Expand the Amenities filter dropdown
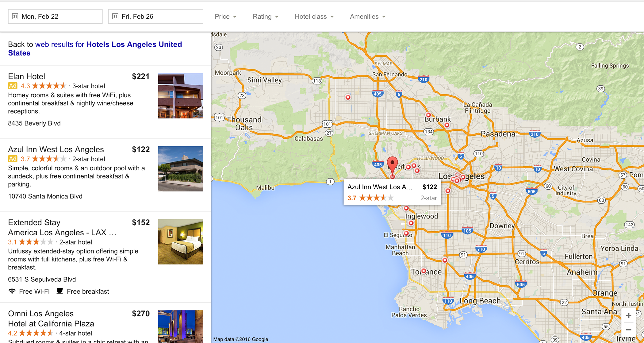Image resolution: width=644 pixels, height=343 pixels. pyautogui.click(x=368, y=17)
